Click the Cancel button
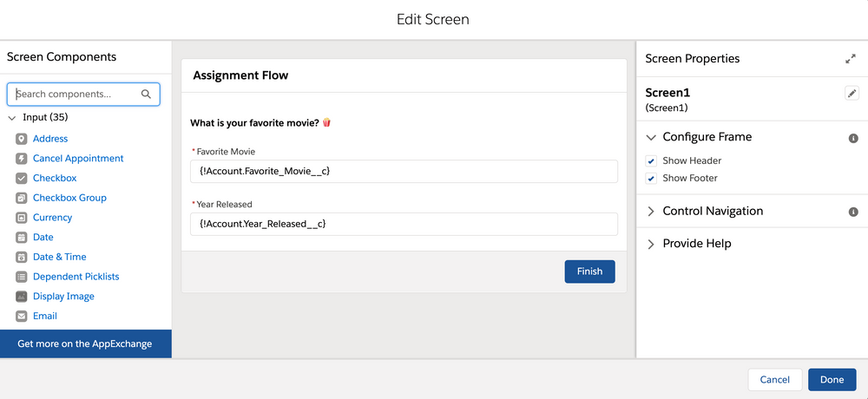This screenshot has height=399, width=868. (775, 380)
